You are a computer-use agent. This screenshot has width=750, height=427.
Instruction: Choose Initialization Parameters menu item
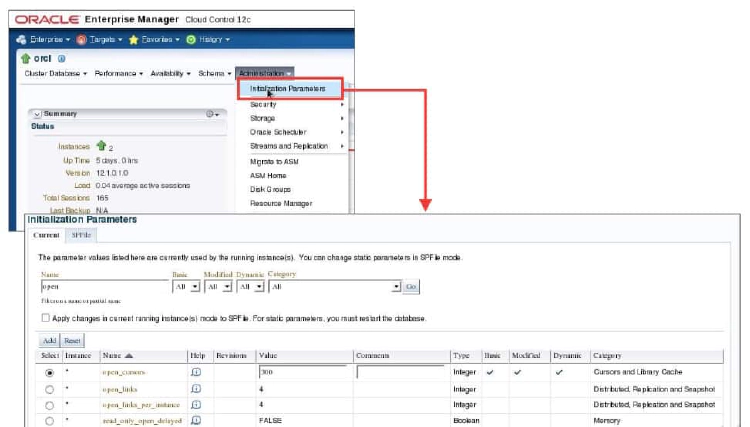tap(287, 89)
